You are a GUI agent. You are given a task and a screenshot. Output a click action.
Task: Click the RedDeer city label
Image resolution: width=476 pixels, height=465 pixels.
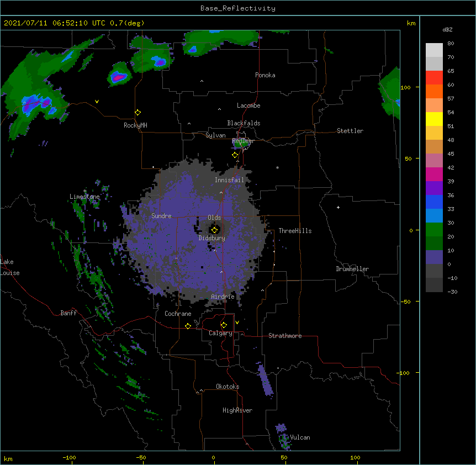coord(243,141)
